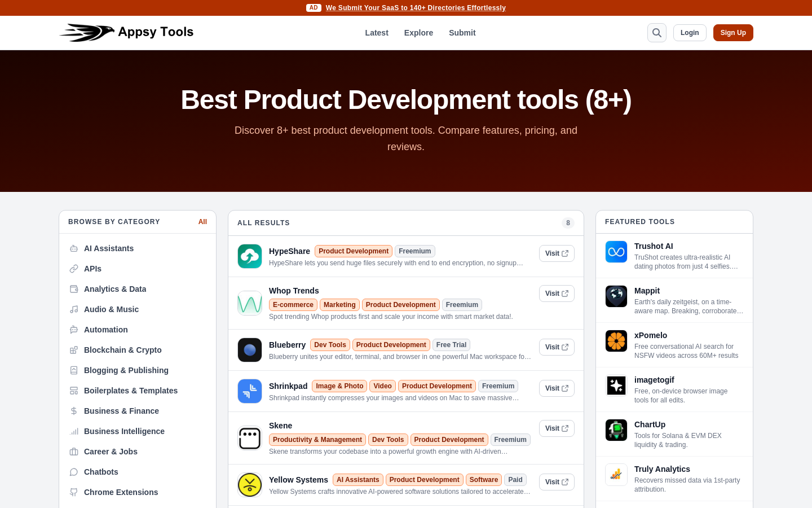Open the HypeShare tool title

point(289,251)
